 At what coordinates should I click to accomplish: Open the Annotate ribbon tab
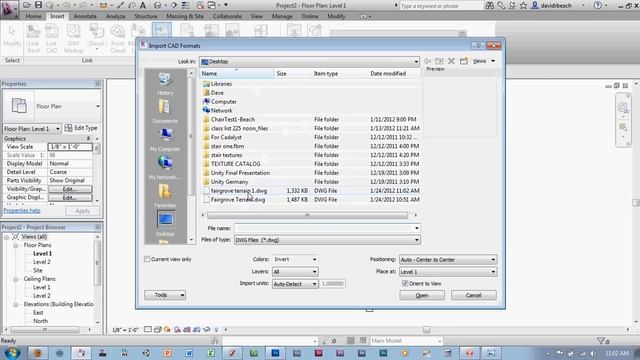(x=85, y=16)
